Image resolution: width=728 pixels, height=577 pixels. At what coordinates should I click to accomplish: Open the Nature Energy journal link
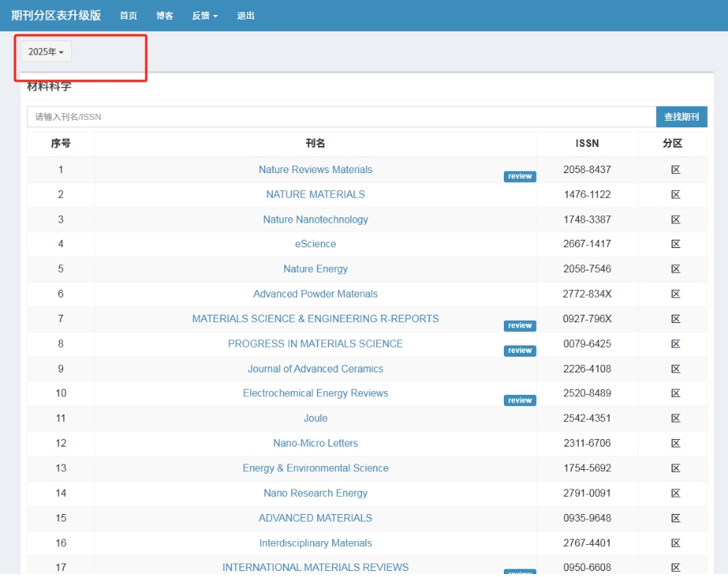(x=315, y=269)
